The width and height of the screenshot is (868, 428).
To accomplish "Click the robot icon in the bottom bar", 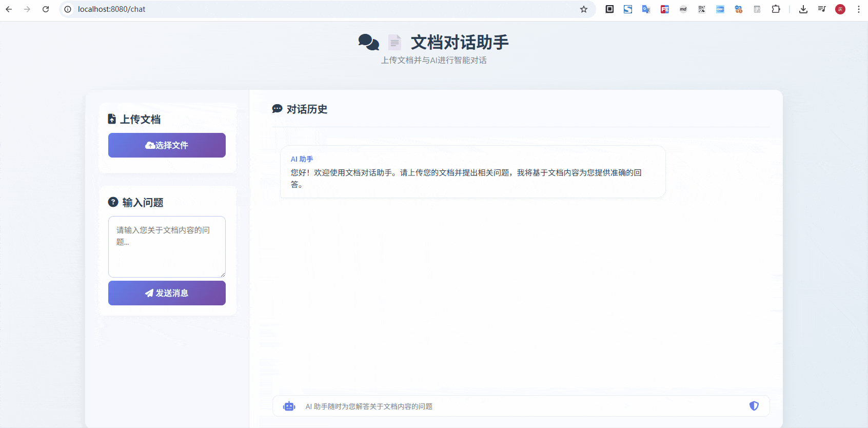I will click(x=289, y=406).
